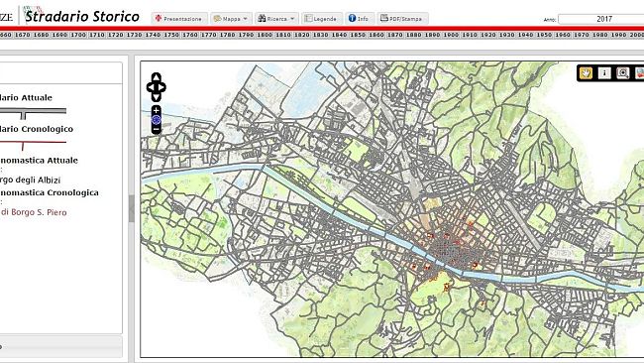Pan the map upward
The width and height of the screenshot is (644, 363).
[x=157, y=77]
